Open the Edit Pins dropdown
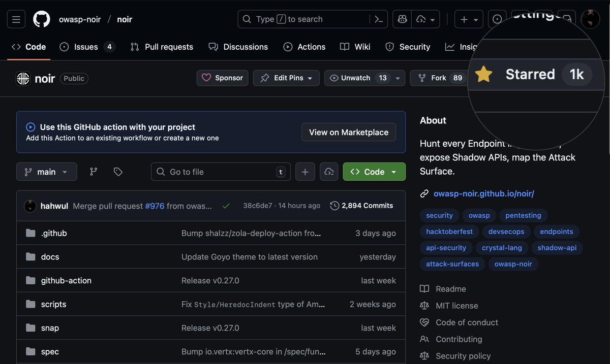610x364 pixels. [286, 78]
